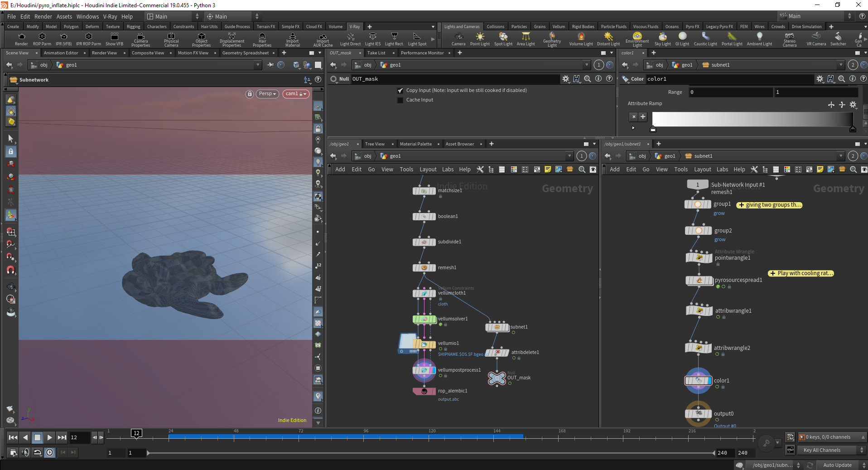Image resolution: width=868 pixels, height=470 pixels.
Task: Click the current frame number field
Action: point(79,437)
